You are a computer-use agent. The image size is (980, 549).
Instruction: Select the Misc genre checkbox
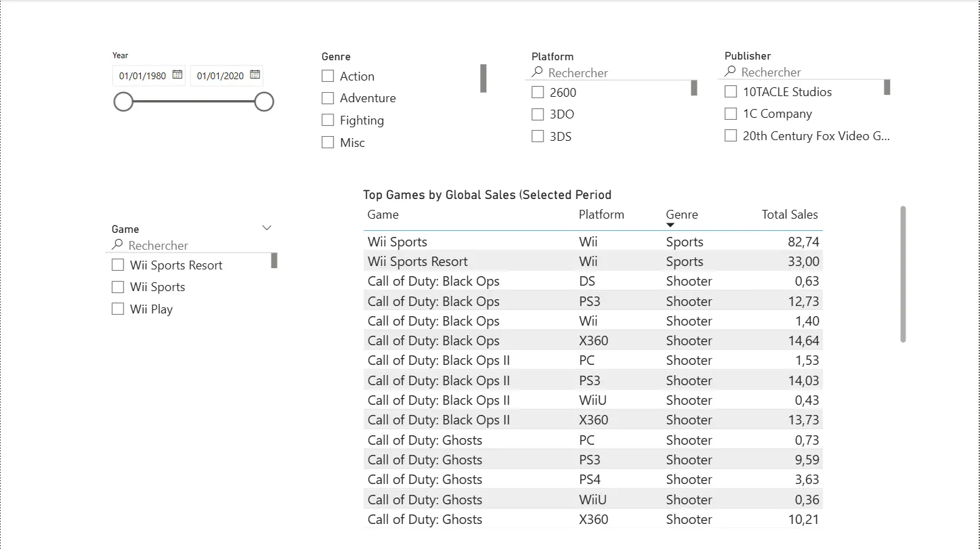[328, 142]
